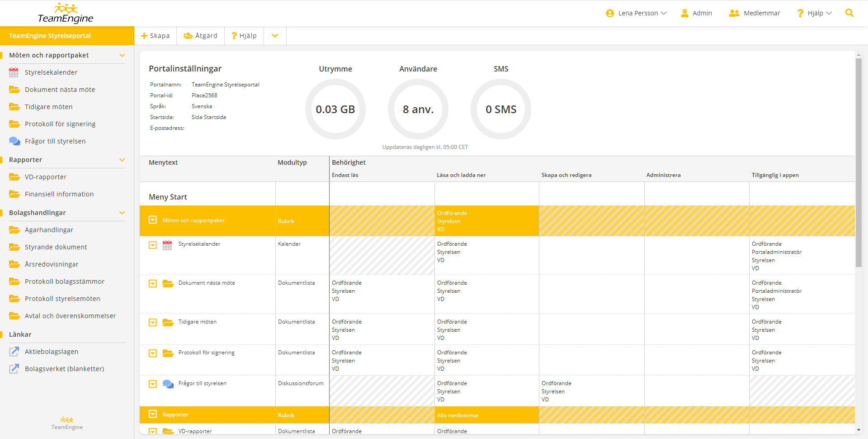
Task: Click the vertical scrollbar thumb
Action: (x=859, y=162)
